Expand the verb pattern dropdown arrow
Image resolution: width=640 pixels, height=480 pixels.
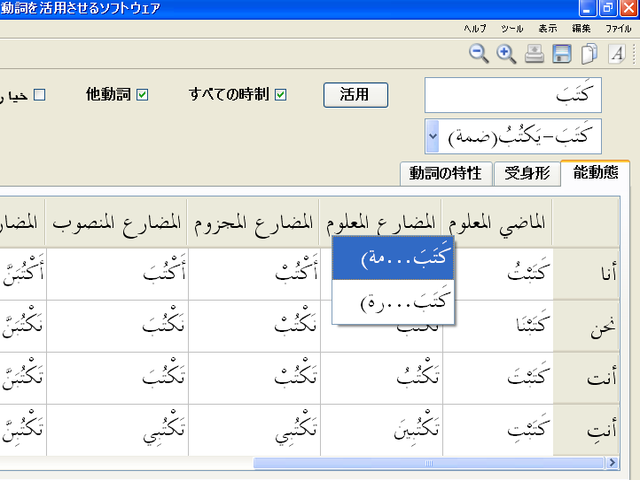(x=432, y=136)
